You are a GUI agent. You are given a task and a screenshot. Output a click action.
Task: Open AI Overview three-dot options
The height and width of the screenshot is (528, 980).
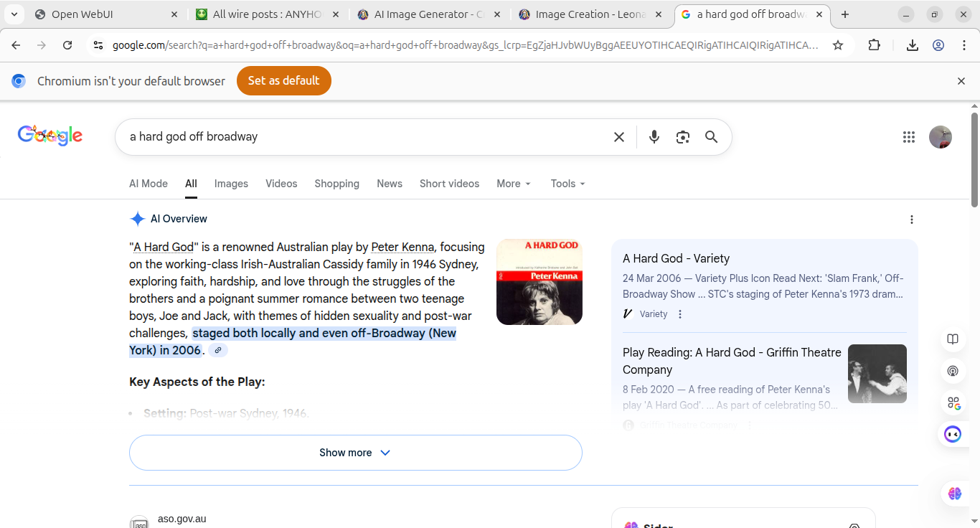[911, 220]
